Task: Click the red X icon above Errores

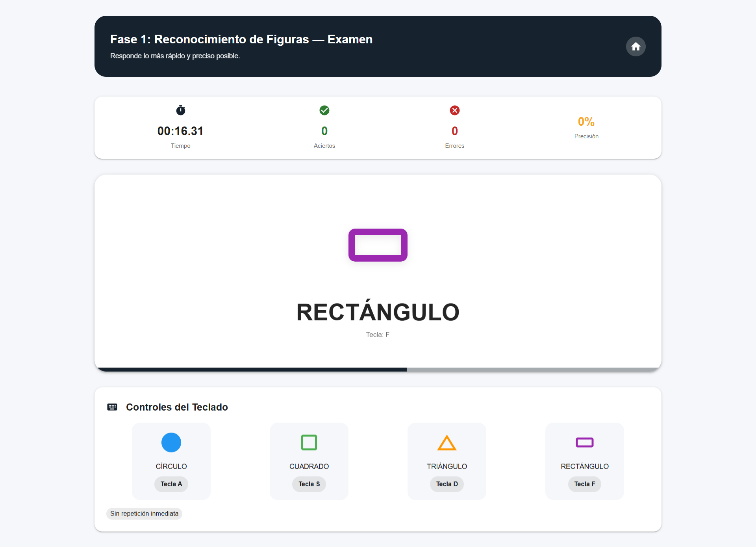Action: point(455,110)
